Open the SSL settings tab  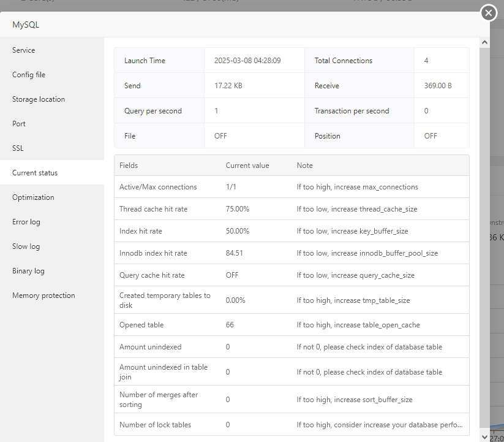[x=18, y=148]
